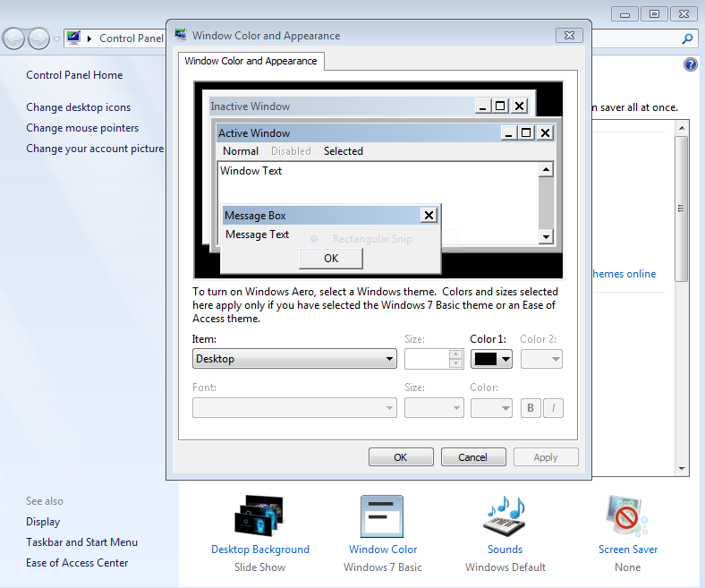Click the Screen Saver label link
This screenshot has width=705, height=588.
coord(628,550)
